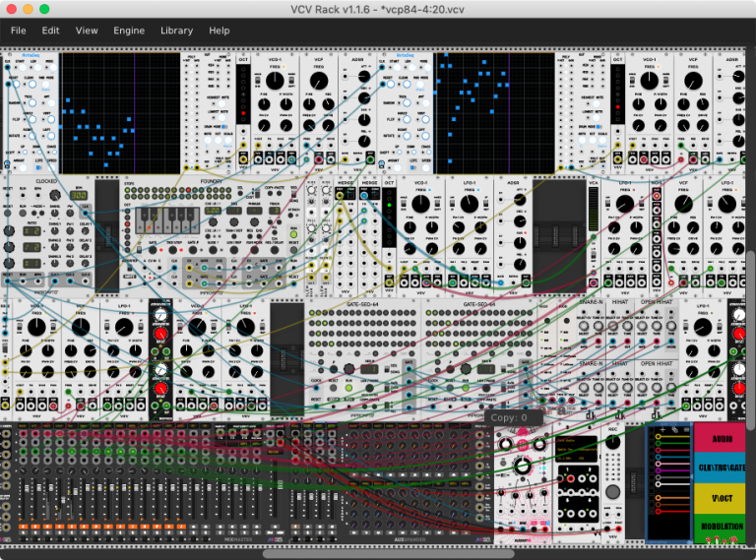Click the yellow V\OCT label block
Viewport: 756px width, 560px height.
point(722,498)
